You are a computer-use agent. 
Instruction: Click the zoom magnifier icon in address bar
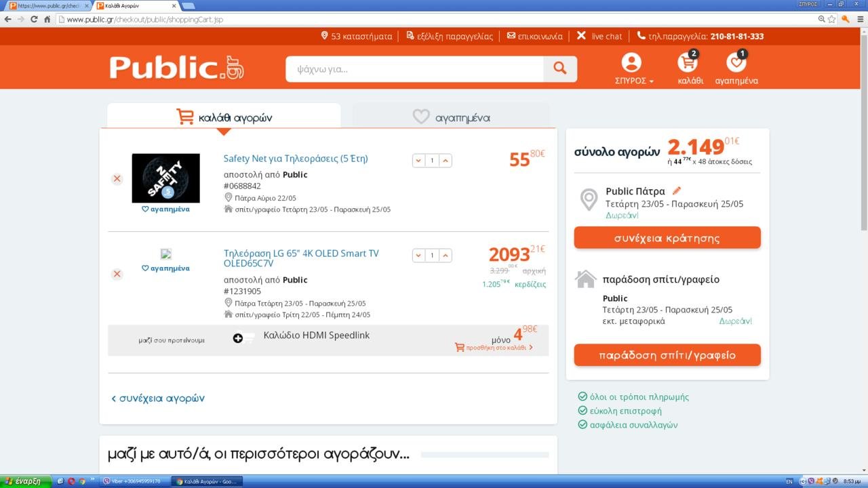[822, 19]
